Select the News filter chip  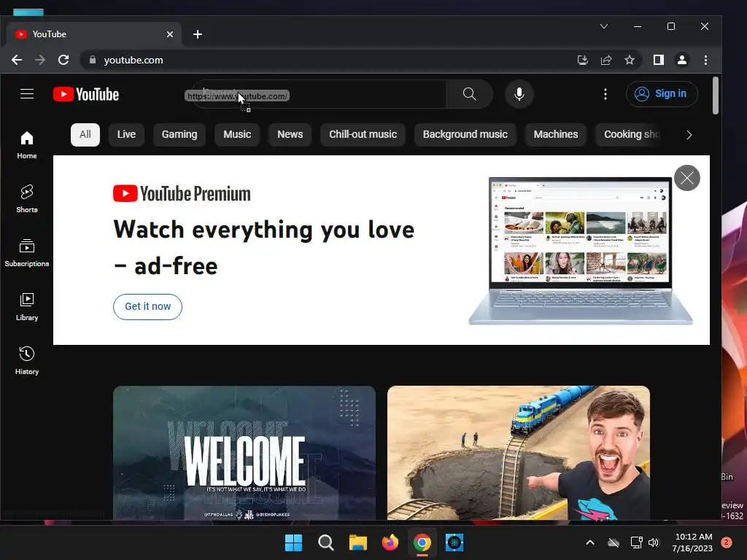pos(290,135)
